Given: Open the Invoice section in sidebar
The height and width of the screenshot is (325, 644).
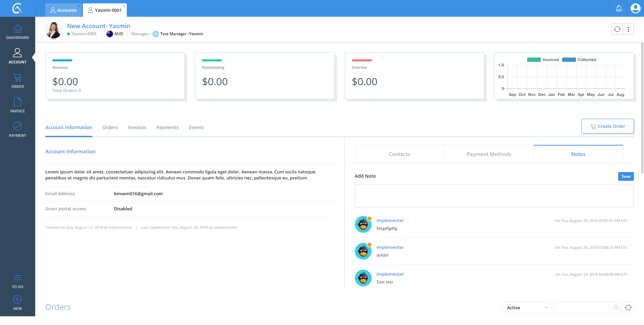Looking at the screenshot, I should (17, 105).
